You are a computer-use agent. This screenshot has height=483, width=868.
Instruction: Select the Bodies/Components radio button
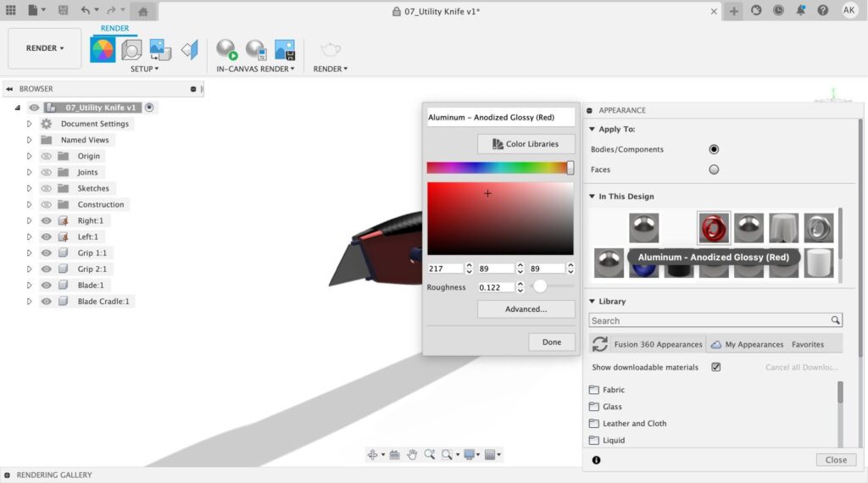coord(714,149)
